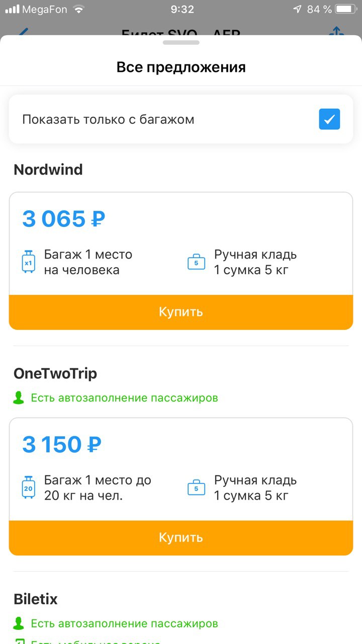362x644 pixels.
Task: Buy the OneTwoTrip ticket for 3 150 ₽
Action: (181, 537)
